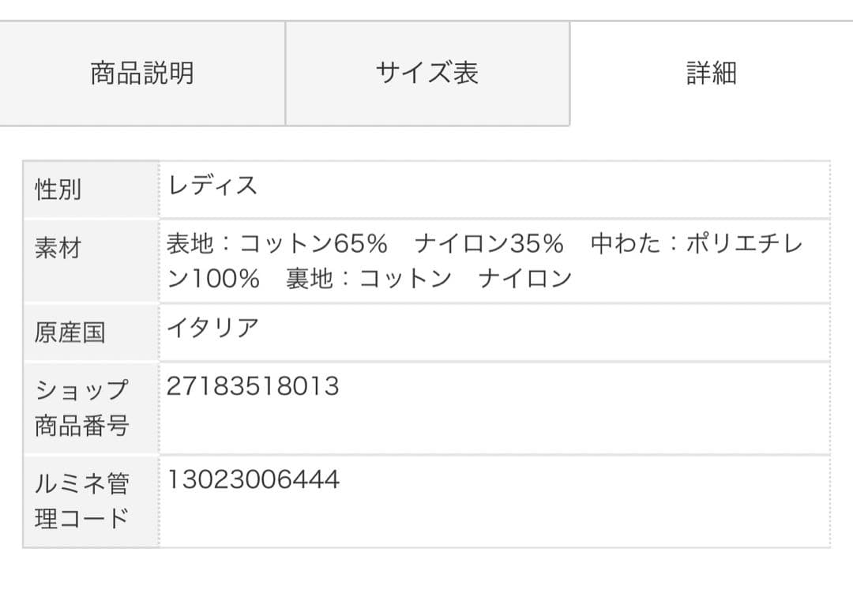Switch to the サイズ表 tab

point(426,73)
